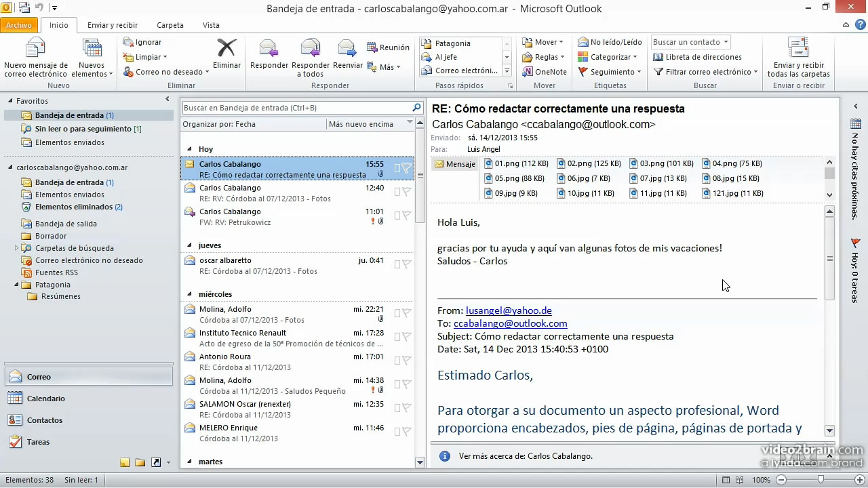Show the Mensaje body view
Viewport: 868px width, 488px height.
[455, 164]
